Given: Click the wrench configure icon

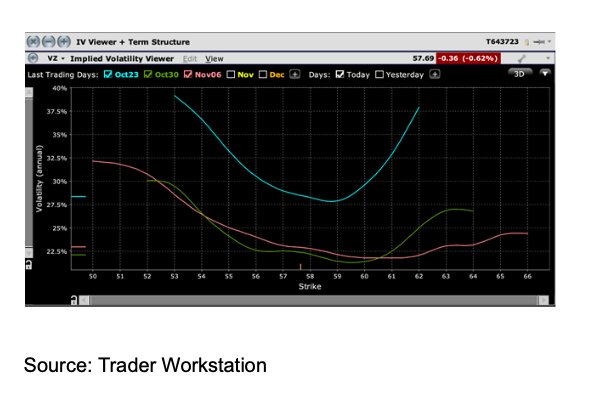Looking at the screenshot, I should (x=521, y=59).
